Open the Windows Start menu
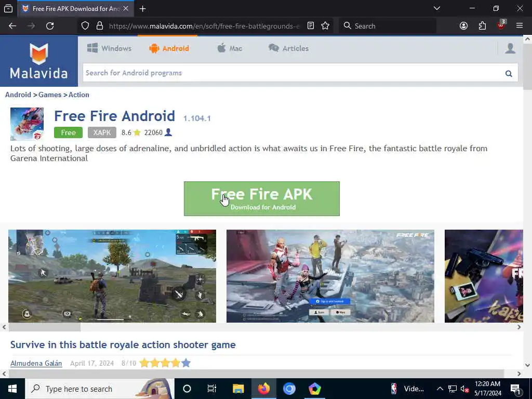Viewport: 532px width, 399px height. point(12,389)
